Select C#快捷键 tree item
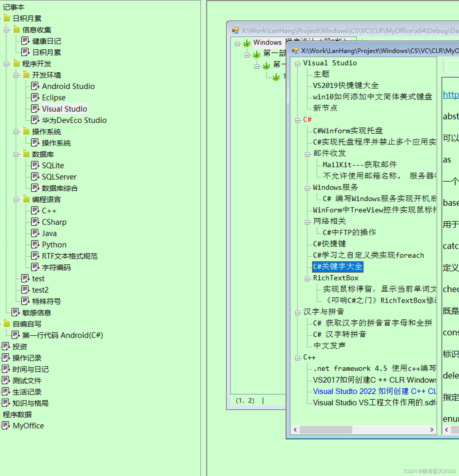Image resolution: width=459 pixels, height=476 pixels. pyautogui.click(x=329, y=244)
